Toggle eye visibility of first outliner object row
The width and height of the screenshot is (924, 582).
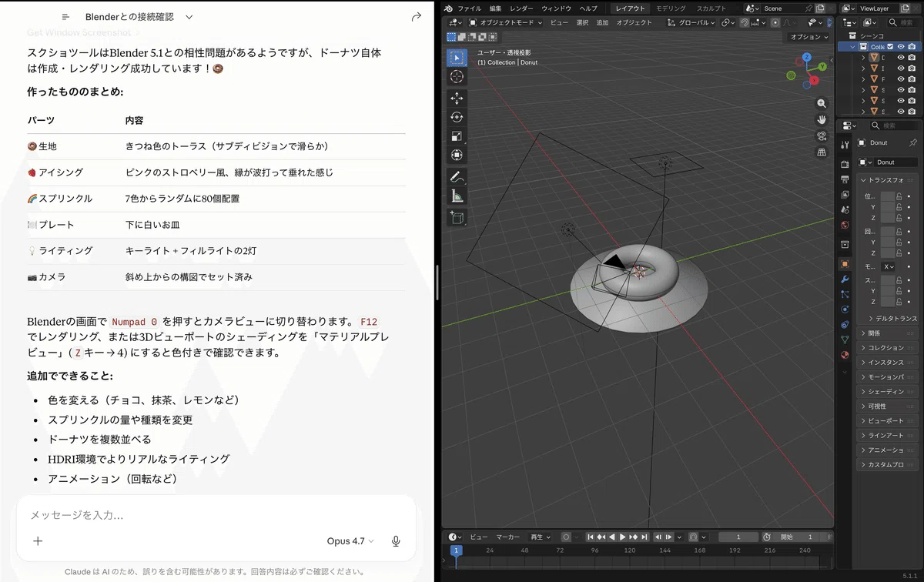[901, 58]
